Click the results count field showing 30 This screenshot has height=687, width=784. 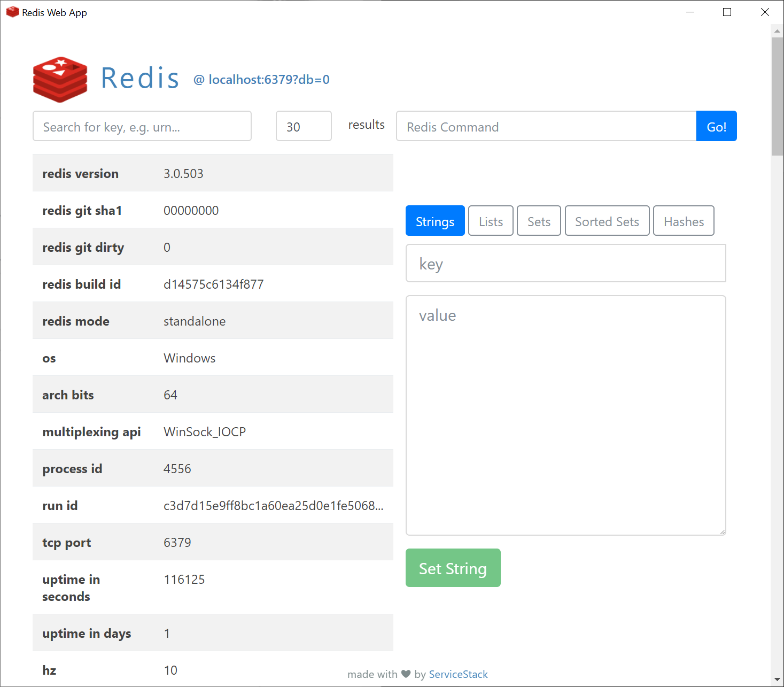[304, 126]
